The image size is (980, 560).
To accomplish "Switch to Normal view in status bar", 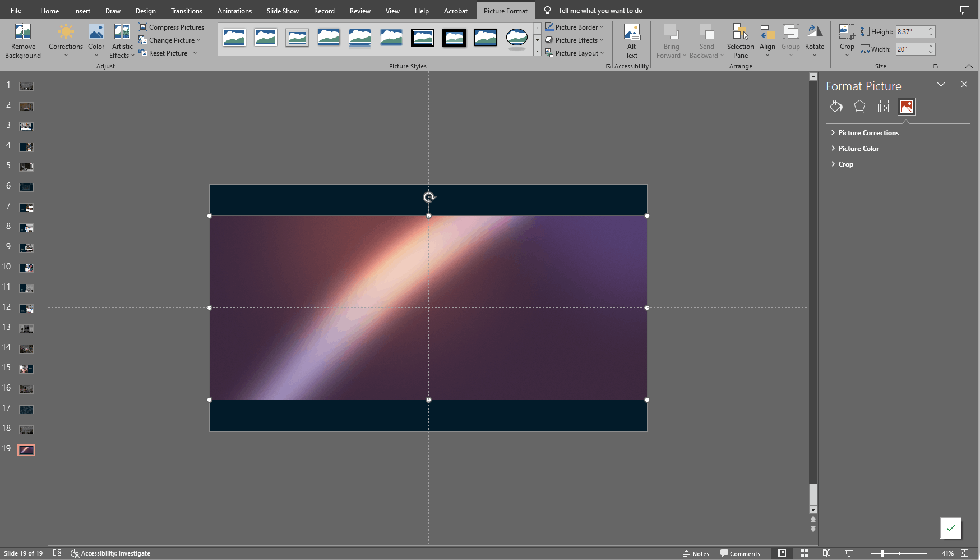I will click(782, 553).
